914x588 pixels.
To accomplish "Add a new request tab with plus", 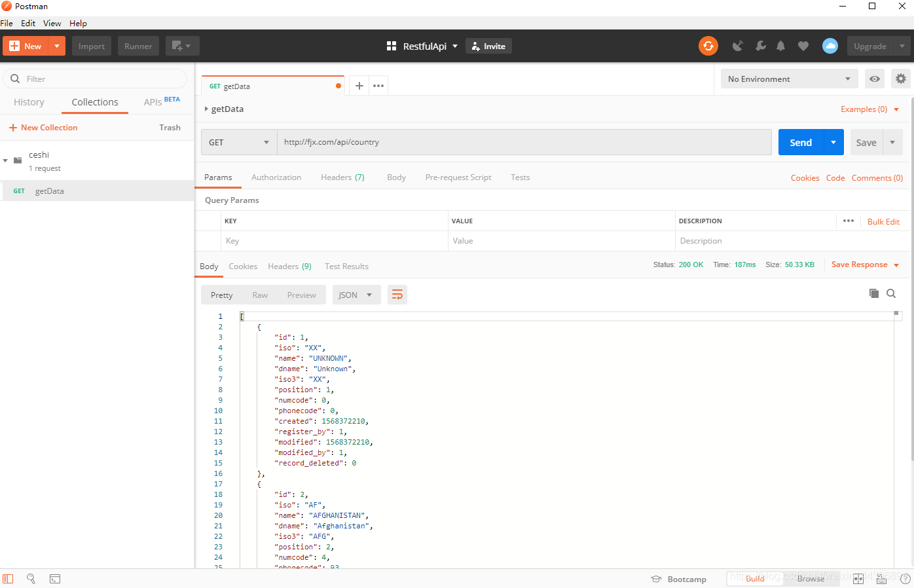I will 359,86.
